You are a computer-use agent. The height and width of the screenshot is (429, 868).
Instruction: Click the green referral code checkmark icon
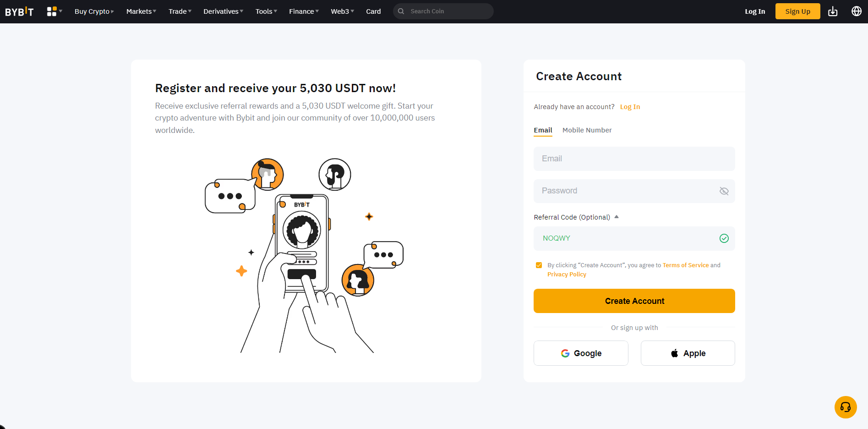[724, 238]
